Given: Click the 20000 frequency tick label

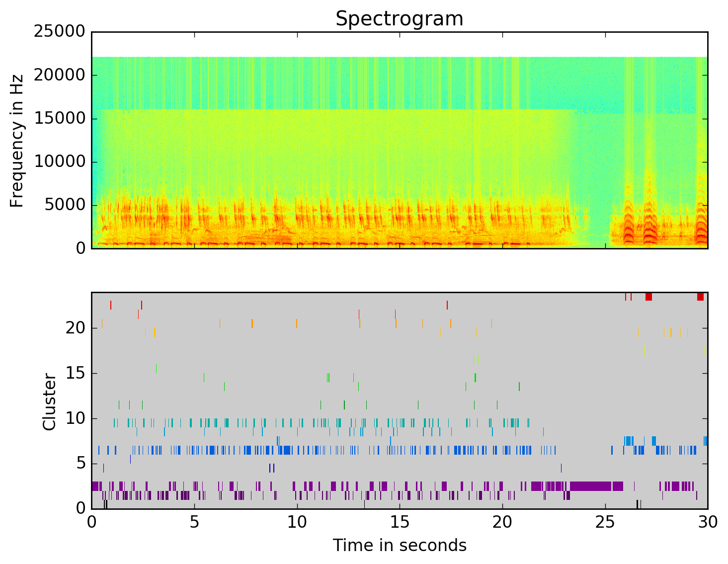Looking at the screenshot, I should click(59, 75).
